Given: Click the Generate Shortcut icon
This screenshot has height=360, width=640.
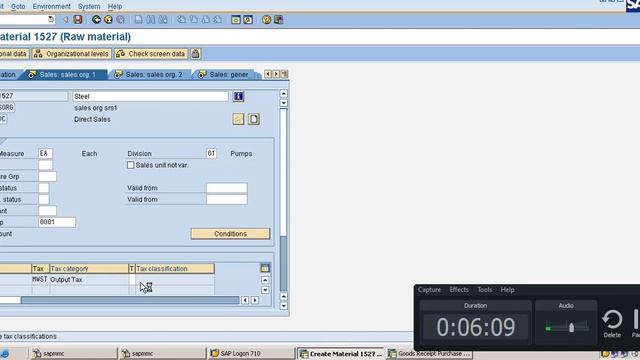Looking at the screenshot, I should click(248, 20).
